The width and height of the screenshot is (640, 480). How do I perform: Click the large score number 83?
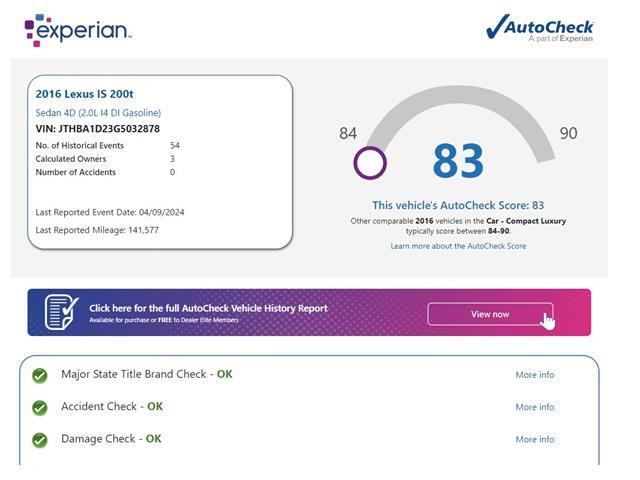pos(458,161)
